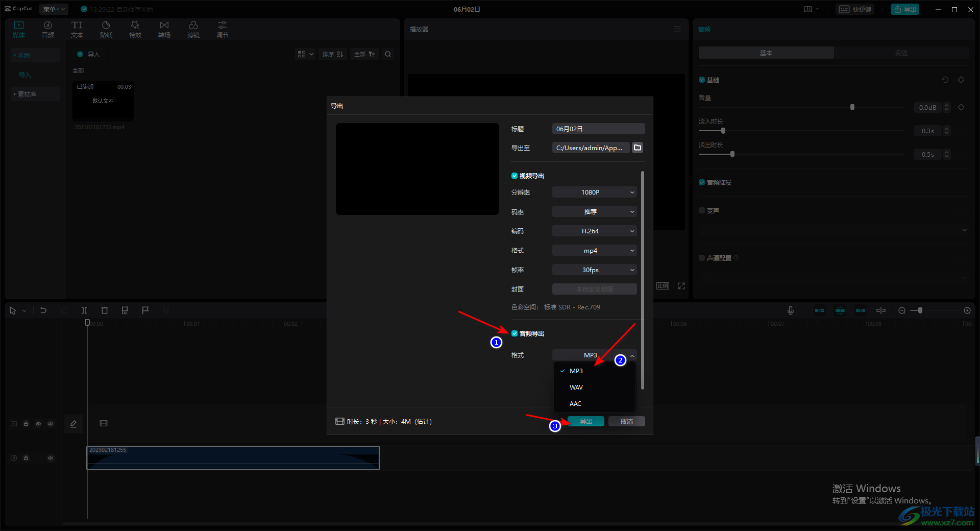This screenshot has height=531, width=980.
Task: Toggle the audio export checkbox
Action: pos(514,333)
